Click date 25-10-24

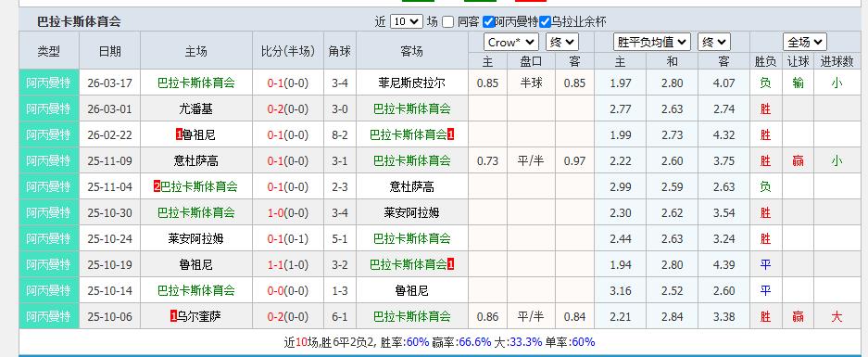tap(109, 239)
